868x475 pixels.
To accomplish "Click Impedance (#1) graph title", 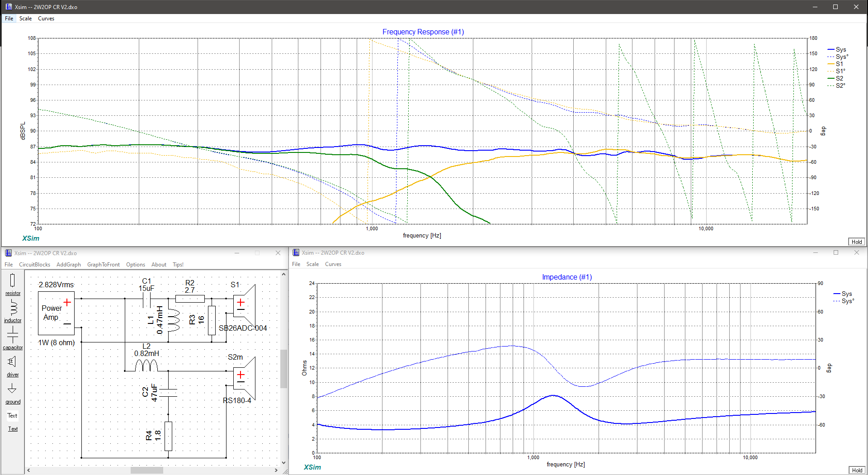I will point(567,277).
